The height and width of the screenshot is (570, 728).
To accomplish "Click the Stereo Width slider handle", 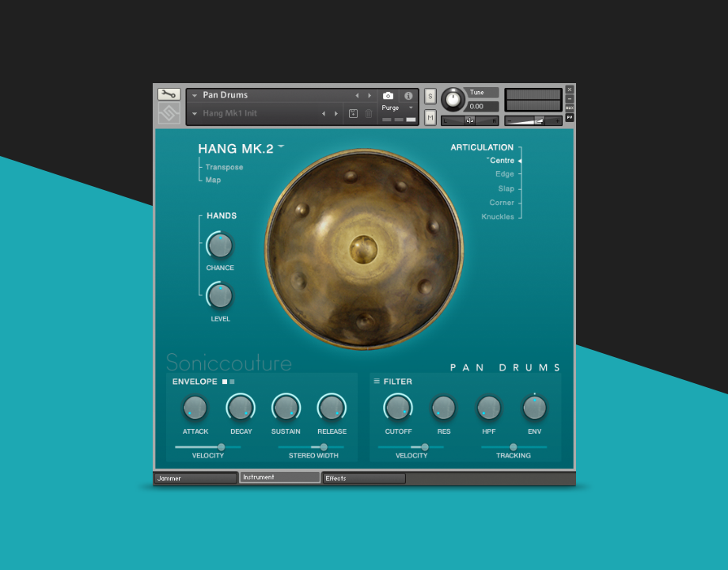I will click(x=324, y=447).
